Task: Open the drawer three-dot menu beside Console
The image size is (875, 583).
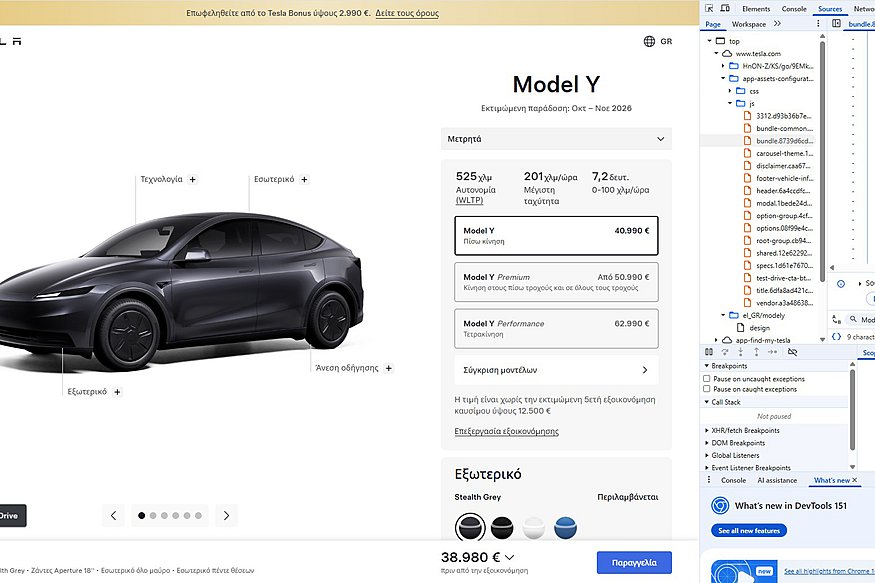Action: pyautogui.click(x=709, y=480)
